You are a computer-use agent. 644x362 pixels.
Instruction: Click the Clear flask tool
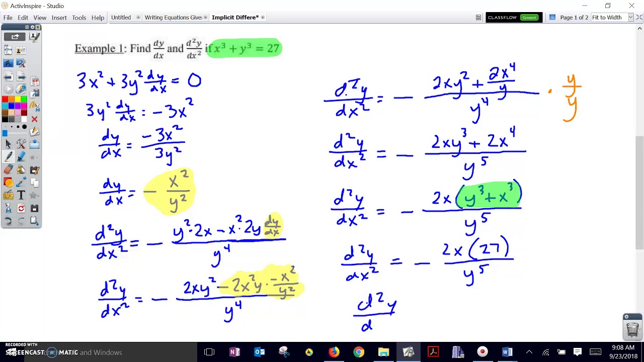(8, 208)
